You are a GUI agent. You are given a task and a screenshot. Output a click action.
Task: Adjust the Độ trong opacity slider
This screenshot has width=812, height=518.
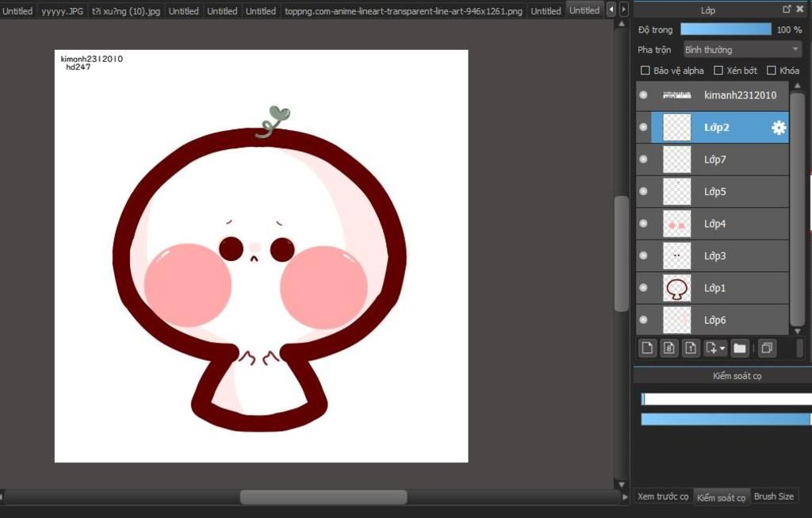726,29
